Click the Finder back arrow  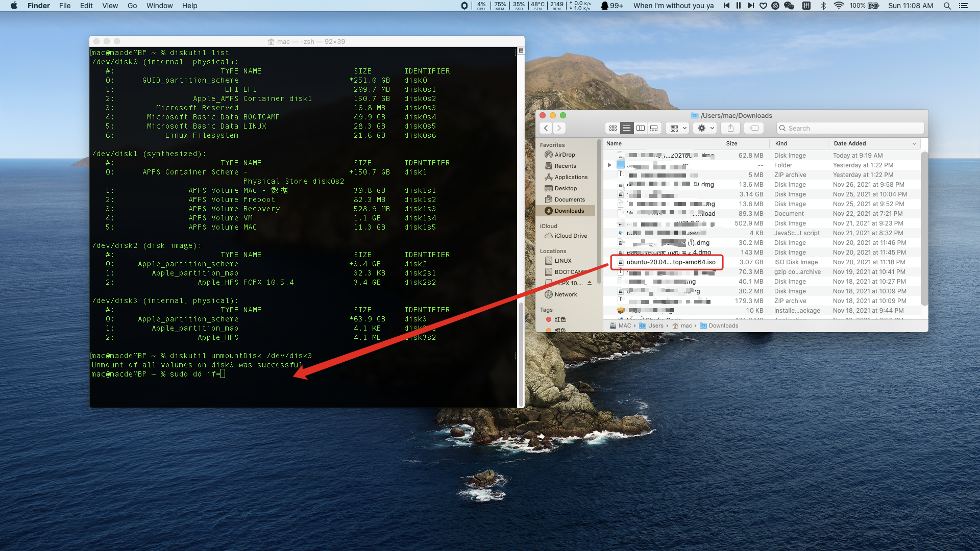546,128
